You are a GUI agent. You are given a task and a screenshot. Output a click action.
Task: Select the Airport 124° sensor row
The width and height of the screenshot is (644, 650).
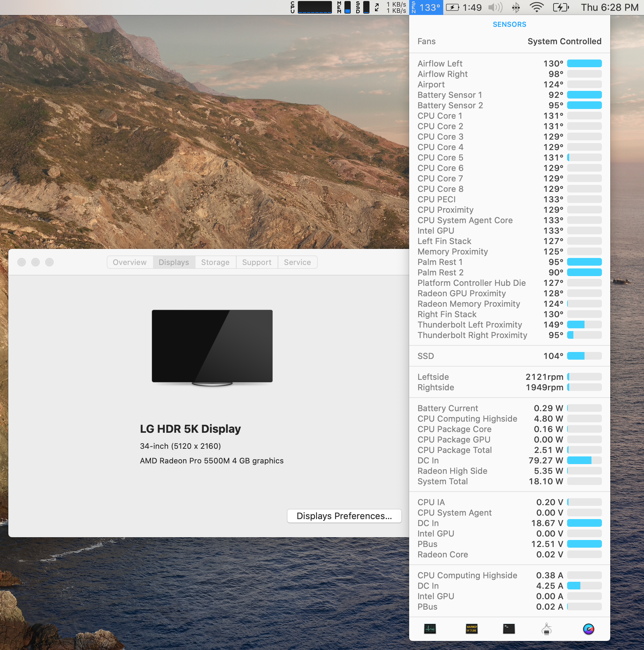(509, 84)
